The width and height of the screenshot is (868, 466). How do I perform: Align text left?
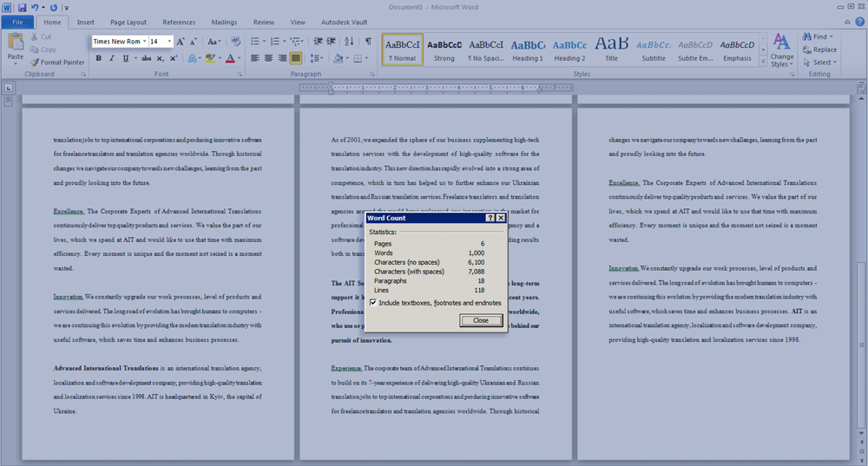click(x=254, y=58)
